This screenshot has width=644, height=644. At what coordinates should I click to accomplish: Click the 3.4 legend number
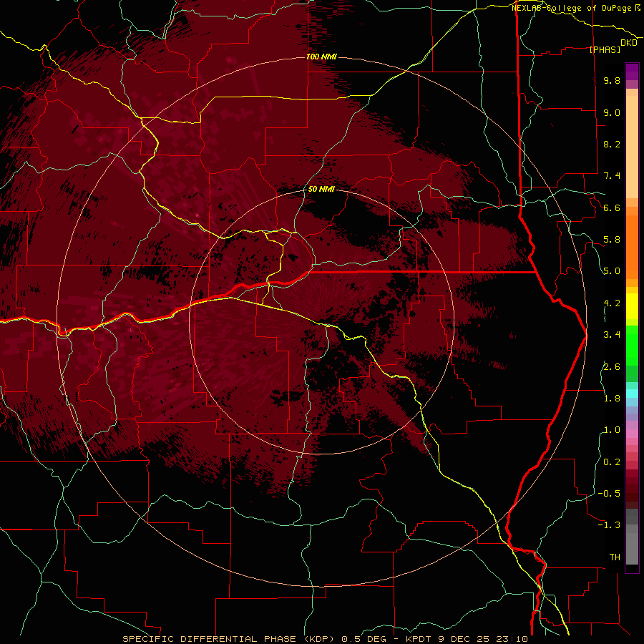(x=612, y=335)
